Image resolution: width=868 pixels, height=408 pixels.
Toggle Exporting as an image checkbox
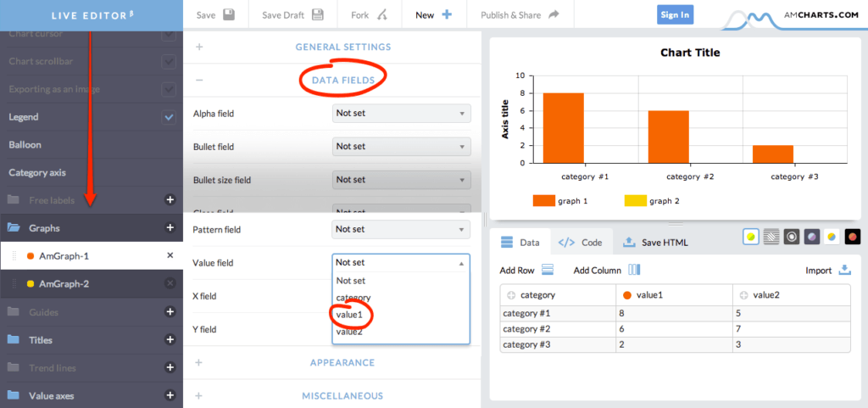tap(169, 89)
